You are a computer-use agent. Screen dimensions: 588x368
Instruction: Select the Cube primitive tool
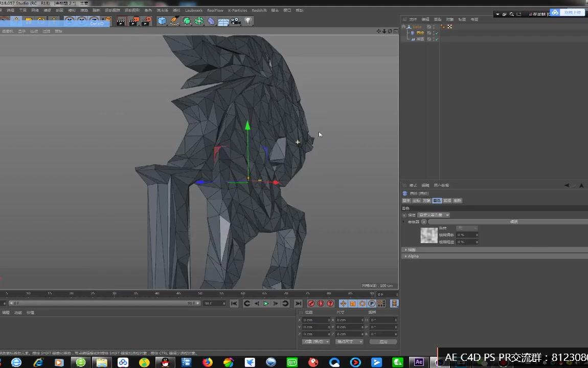point(162,21)
